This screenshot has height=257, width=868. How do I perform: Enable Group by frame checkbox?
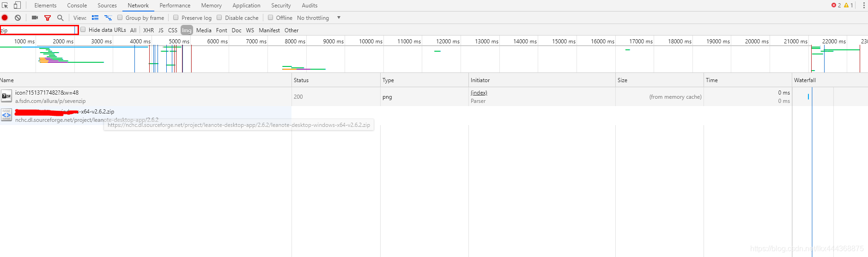pyautogui.click(x=120, y=18)
